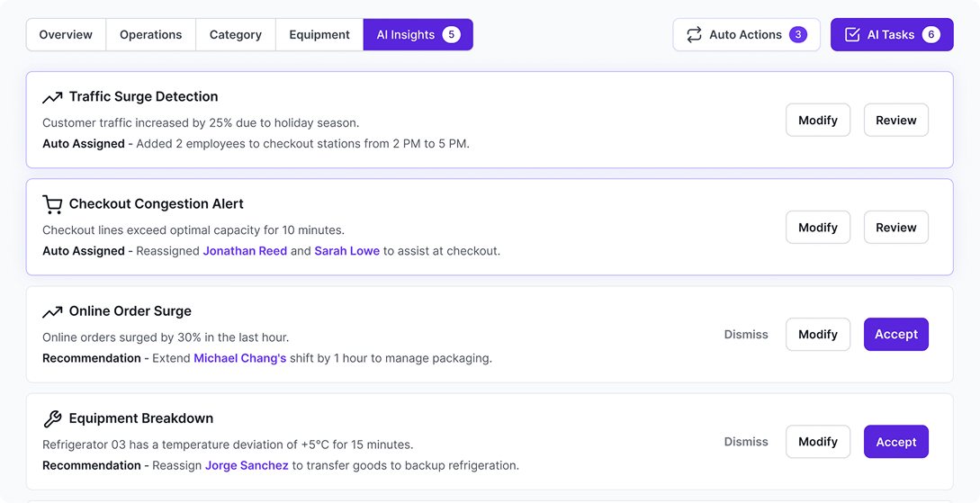Image resolution: width=980 pixels, height=503 pixels.
Task: Modify the Online Order Surge recommendation
Action: (x=818, y=335)
